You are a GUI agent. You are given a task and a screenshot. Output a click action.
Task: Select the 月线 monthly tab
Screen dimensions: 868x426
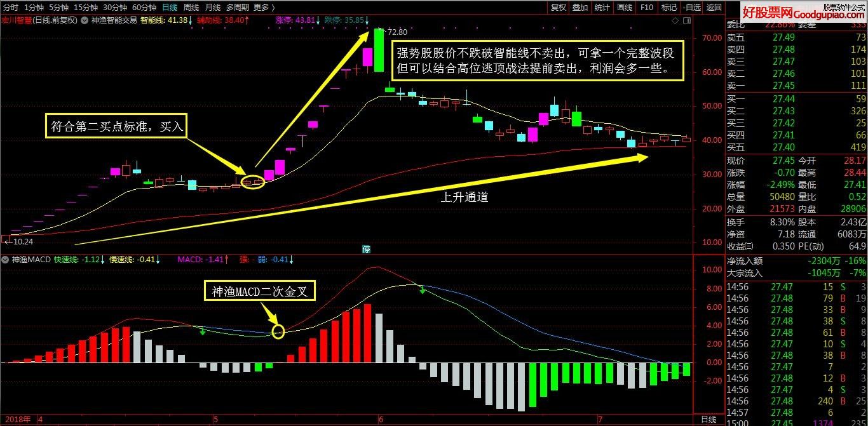[212, 7]
